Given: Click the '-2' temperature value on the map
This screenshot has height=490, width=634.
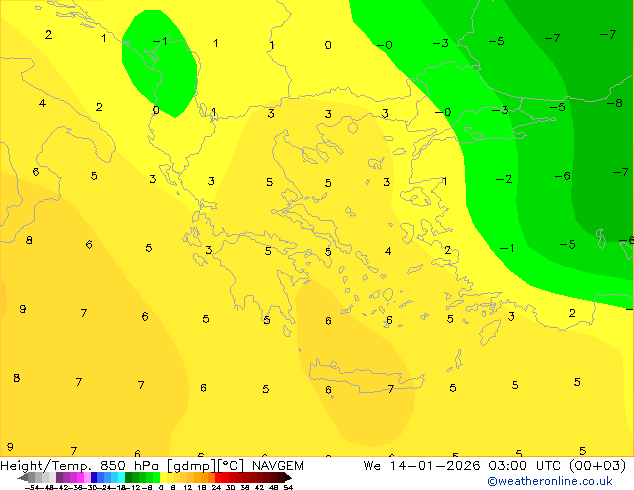Looking at the screenshot, I should pos(504,179).
